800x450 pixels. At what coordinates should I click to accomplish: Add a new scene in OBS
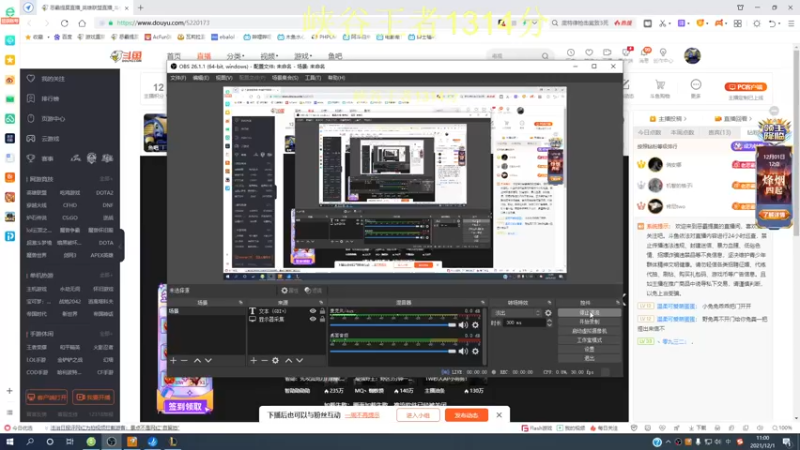point(173,360)
